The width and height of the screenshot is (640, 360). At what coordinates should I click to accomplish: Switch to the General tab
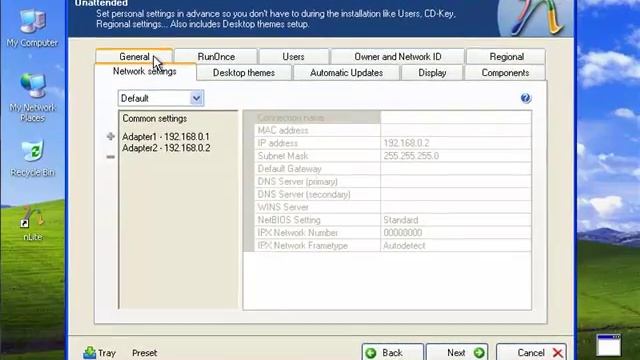click(x=134, y=56)
